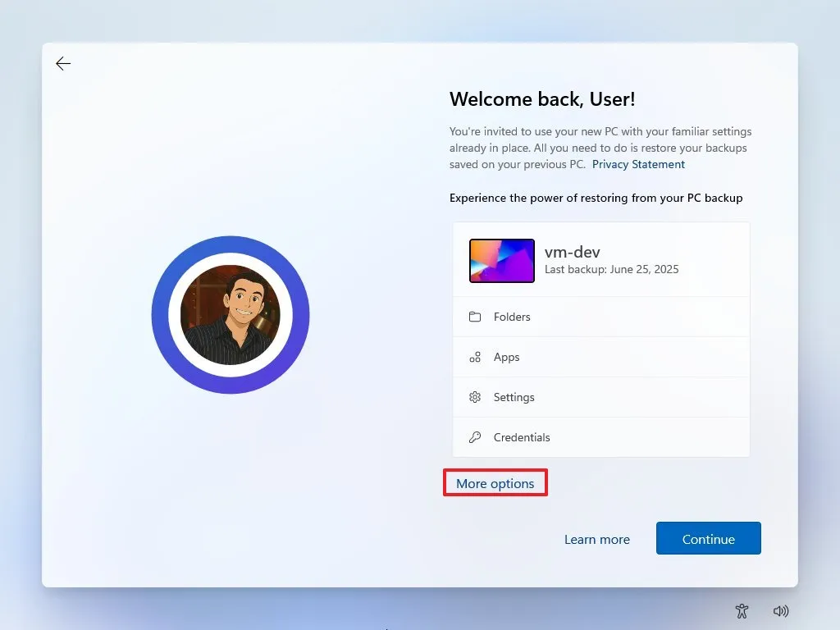Open the Accessibility menu icon

point(742,610)
